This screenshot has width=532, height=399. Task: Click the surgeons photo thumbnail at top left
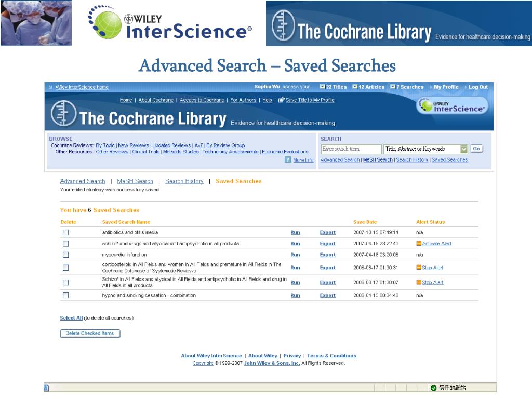coord(36,23)
